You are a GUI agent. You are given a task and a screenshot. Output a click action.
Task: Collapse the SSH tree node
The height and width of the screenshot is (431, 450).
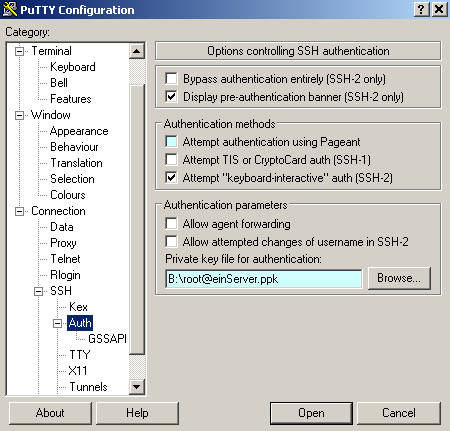[39, 291]
